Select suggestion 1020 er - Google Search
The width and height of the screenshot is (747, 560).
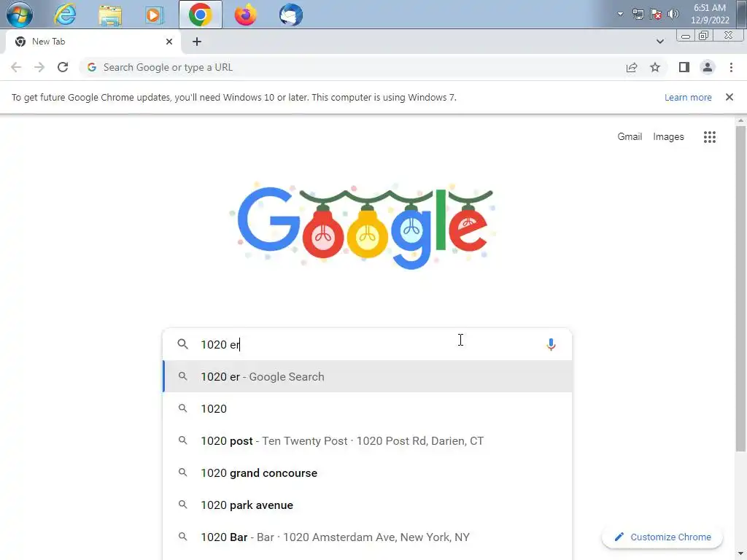click(x=368, y=376)
